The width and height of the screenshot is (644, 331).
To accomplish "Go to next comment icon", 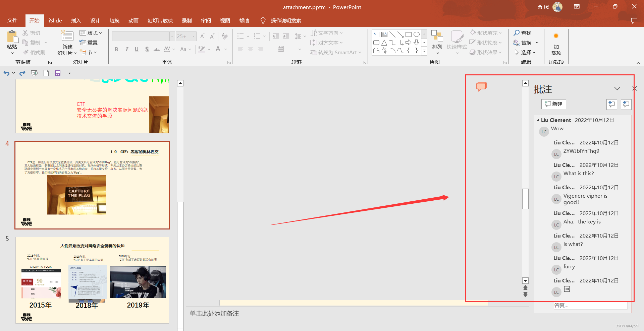I will click(626, 104).
